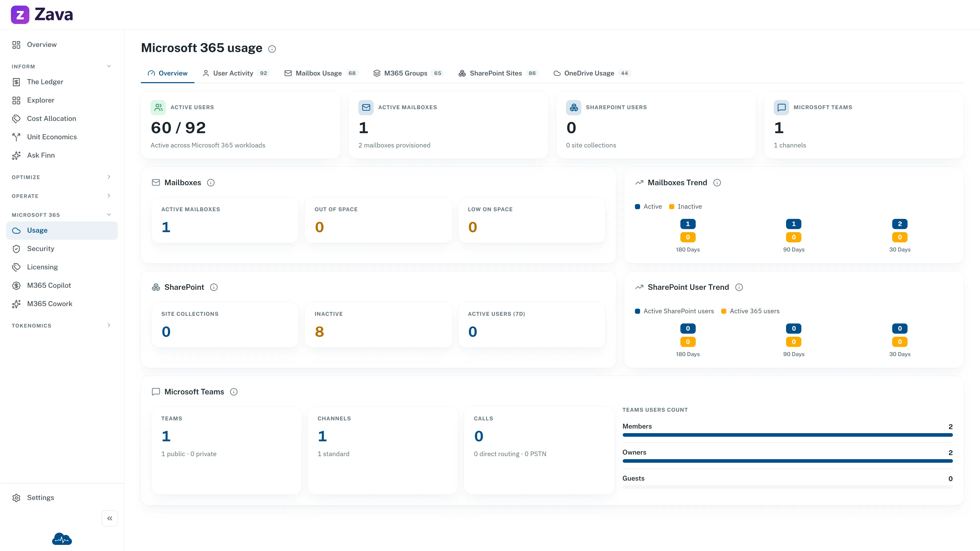
Task: Open Cost Allocation page
Action: 62,119
